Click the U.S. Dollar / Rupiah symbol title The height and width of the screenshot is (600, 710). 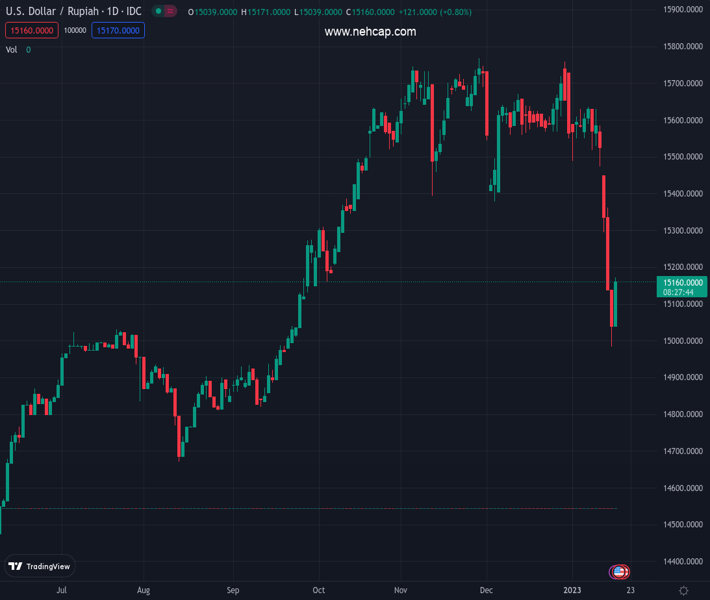[x=73, y=12]
